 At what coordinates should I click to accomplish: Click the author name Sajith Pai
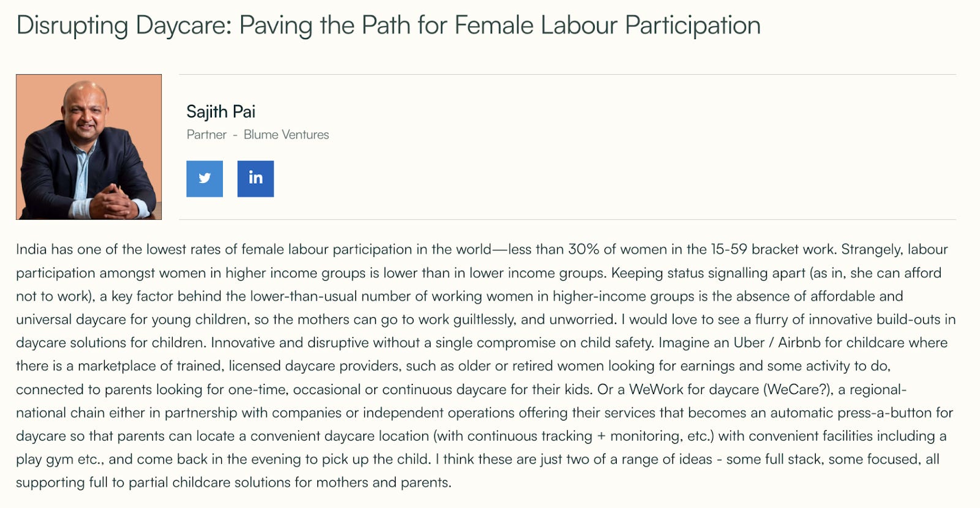tap(221, 111)
